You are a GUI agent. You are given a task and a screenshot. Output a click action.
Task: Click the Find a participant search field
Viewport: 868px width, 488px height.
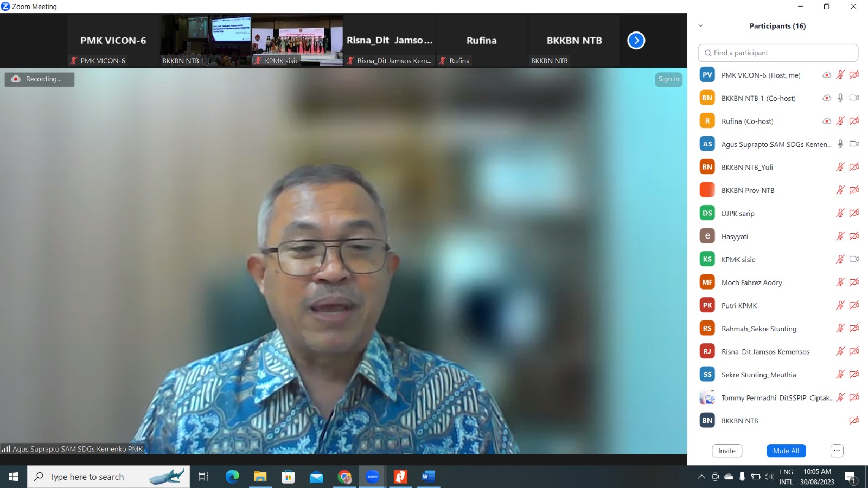click(x=778, y=53)
